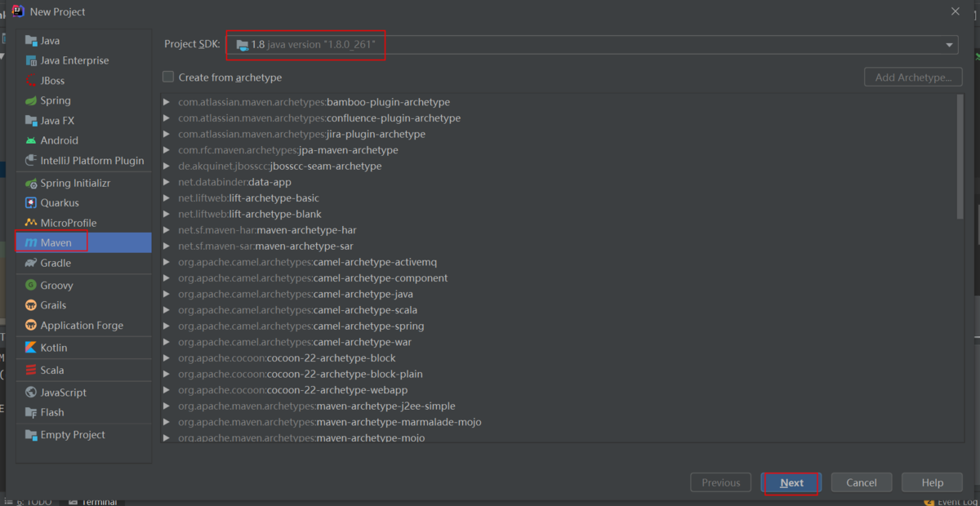Image resolution: width=980 pixels, height=506 pixels.
Task: Choose Gradle project type label
Action: click(56, 263)
